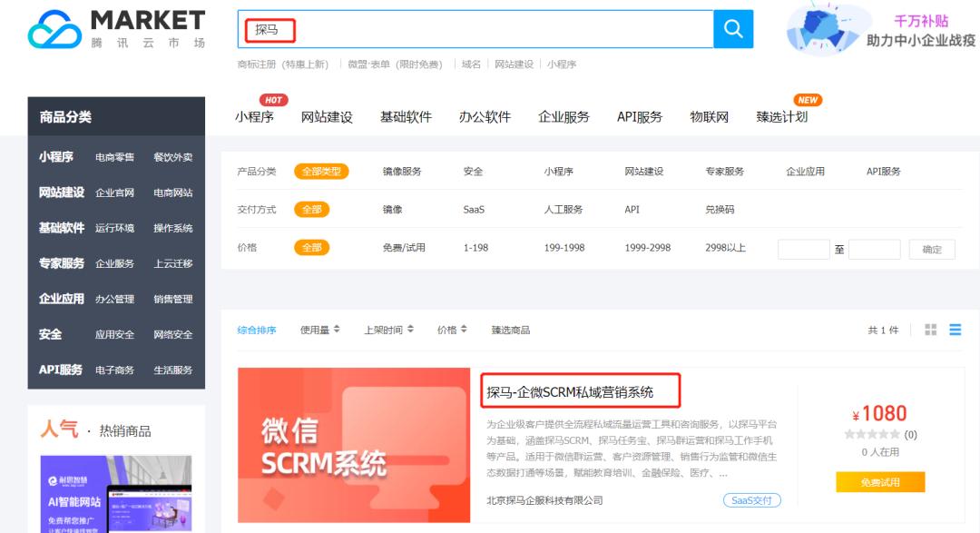Select 销售管理 in sidebar
The width and height of the screenshot is (980, 533).
[173, 299]
